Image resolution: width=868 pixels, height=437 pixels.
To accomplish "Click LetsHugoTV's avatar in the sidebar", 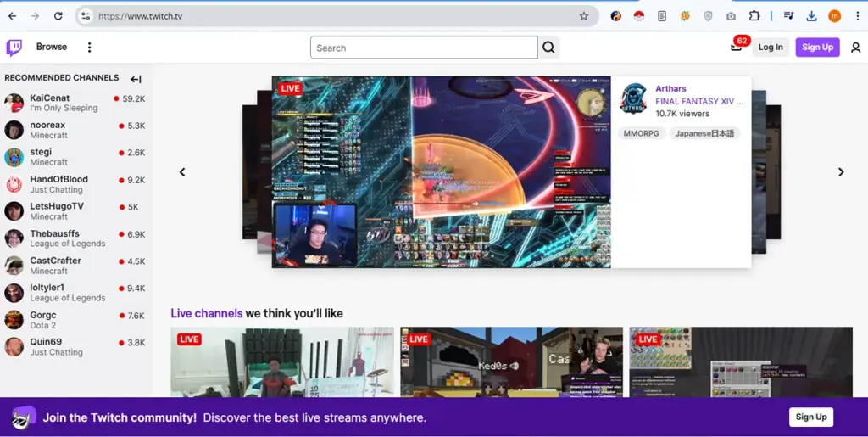I will click(x=14, y=211).
